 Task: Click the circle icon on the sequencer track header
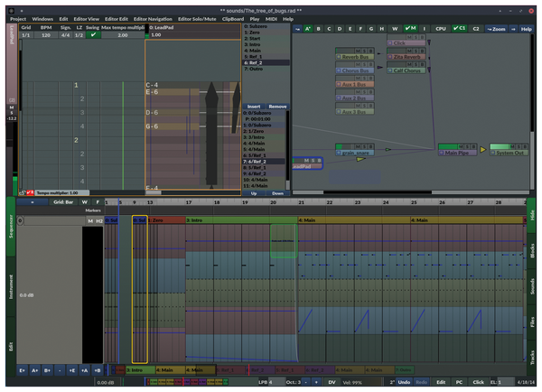pos(20,220)
